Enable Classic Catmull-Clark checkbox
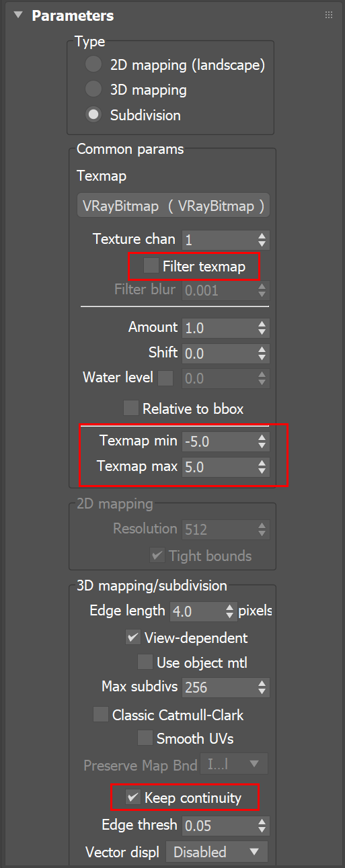The height and width of the screenshot is (868, 345). (x=101, y=714)
